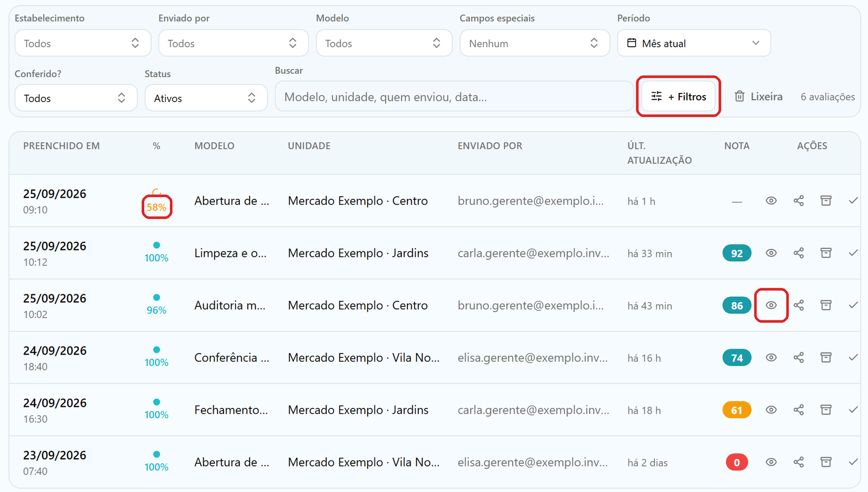View the 58% Abertura evaluation via eye icon

point(771,201)
